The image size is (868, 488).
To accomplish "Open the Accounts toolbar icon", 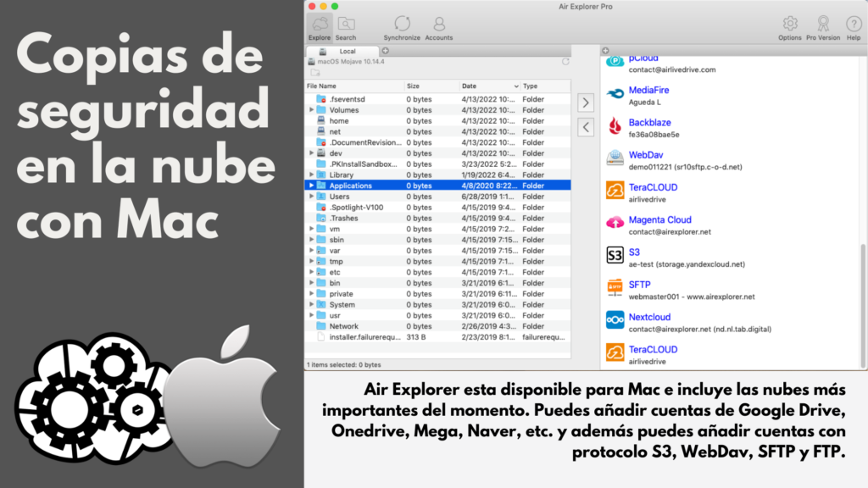I will coord(439,28).
